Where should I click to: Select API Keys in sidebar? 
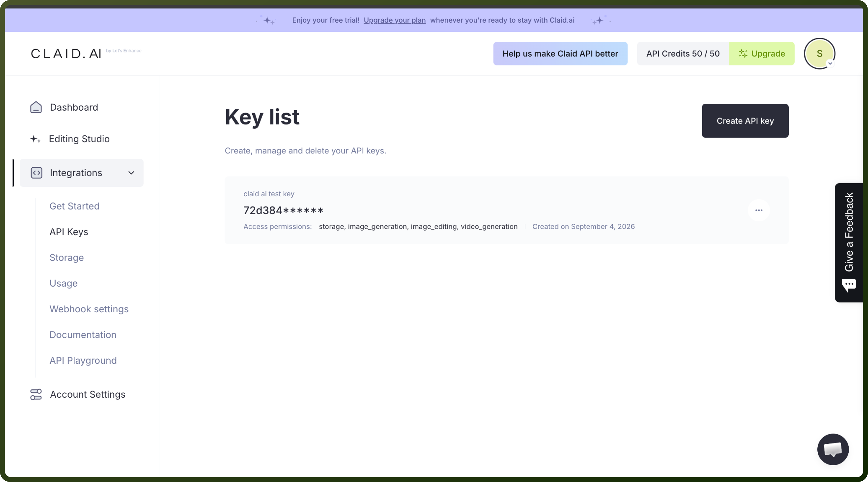coord(69,232)
